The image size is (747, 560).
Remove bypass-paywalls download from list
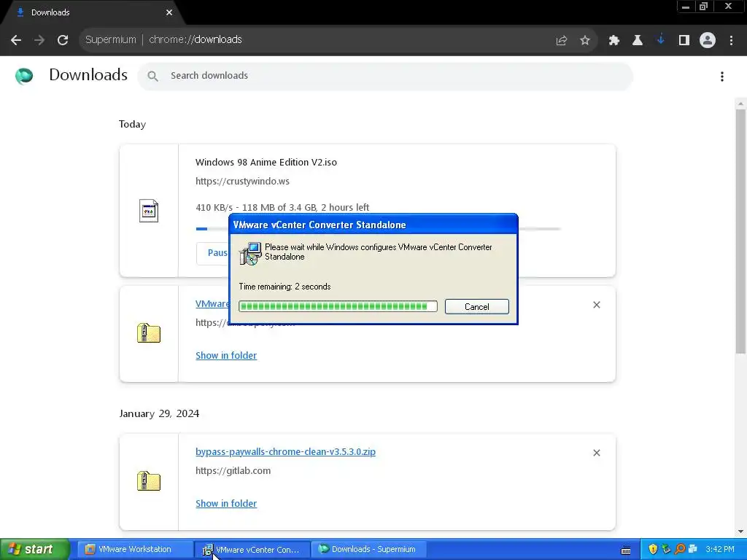coord(597,453)
